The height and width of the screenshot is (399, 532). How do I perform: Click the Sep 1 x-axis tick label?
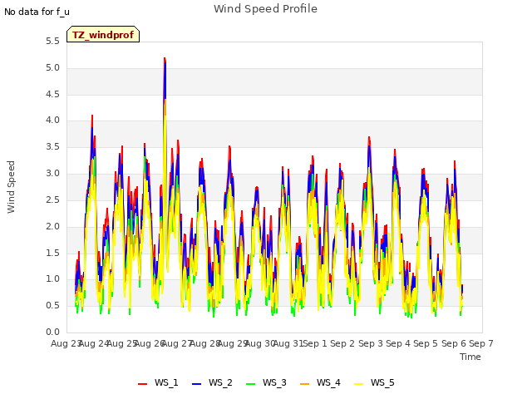(x=315, y=343)
